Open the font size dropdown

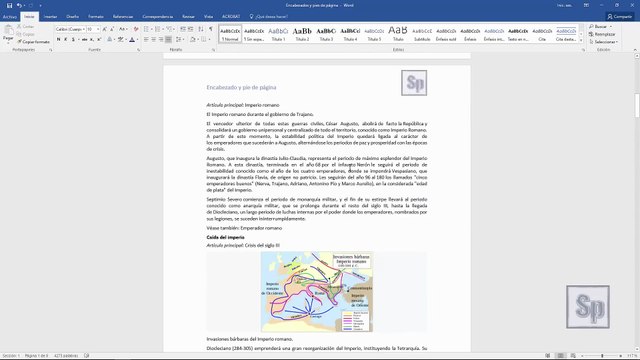pyautogui.click(x=98, y=29)
